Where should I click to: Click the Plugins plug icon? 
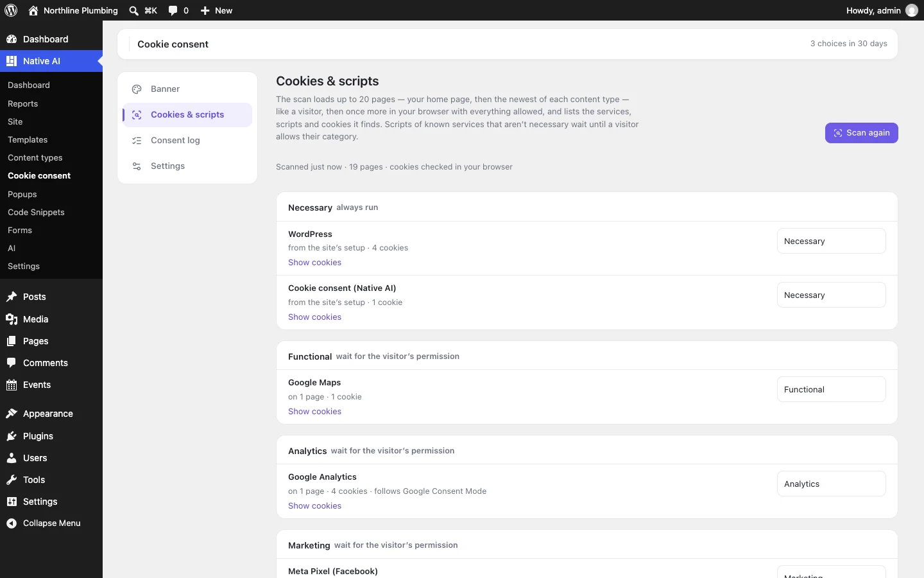pyautogui.click(x=12, y=436)
